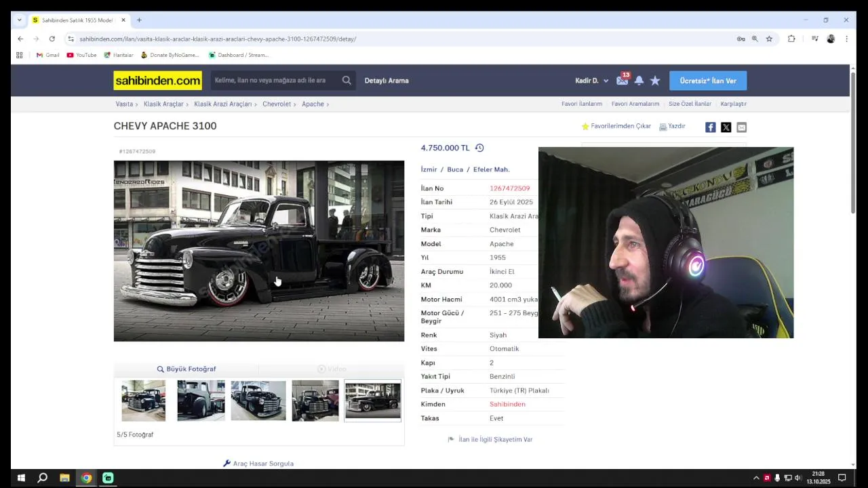Close the Sahibinden browser tab

tap(123, 20)
